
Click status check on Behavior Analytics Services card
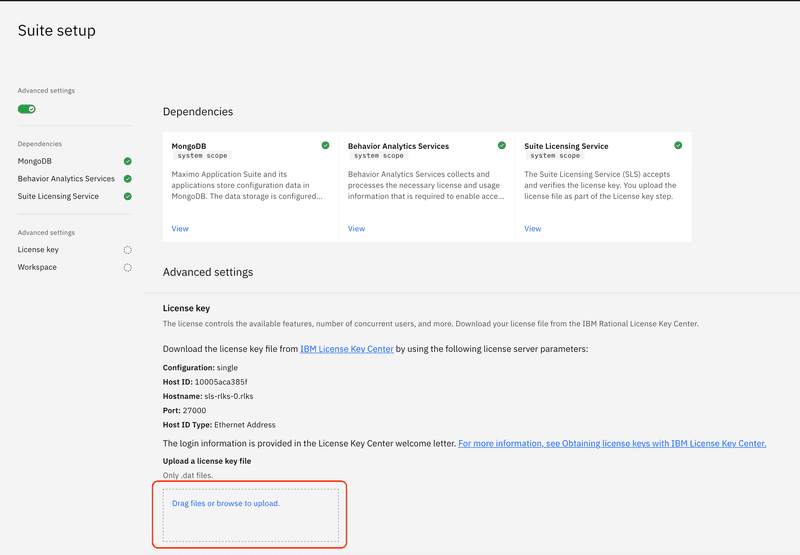pos(502,145)
